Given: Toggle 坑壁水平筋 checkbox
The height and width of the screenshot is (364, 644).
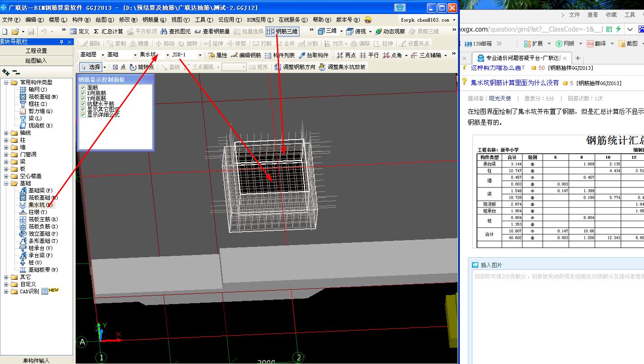Looking at the screenshot, I should 82,104.
